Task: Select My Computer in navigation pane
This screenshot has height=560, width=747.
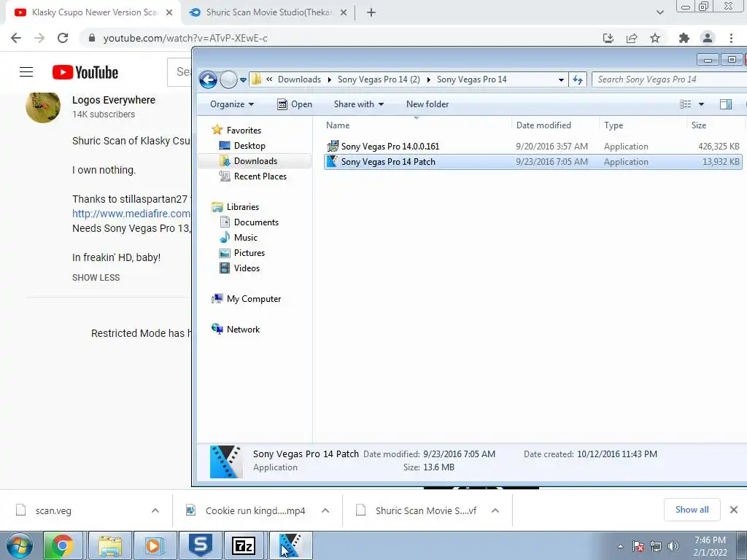Action: coord(253,298)
